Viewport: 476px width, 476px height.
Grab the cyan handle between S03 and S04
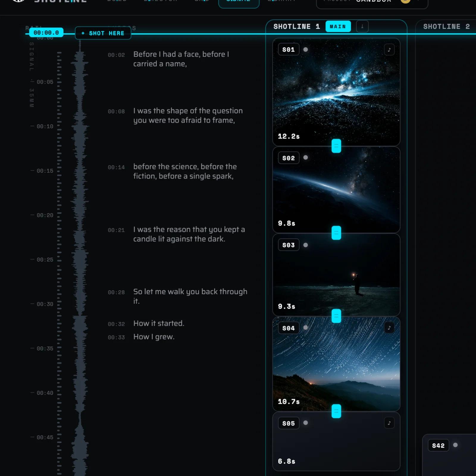[336, 316]
